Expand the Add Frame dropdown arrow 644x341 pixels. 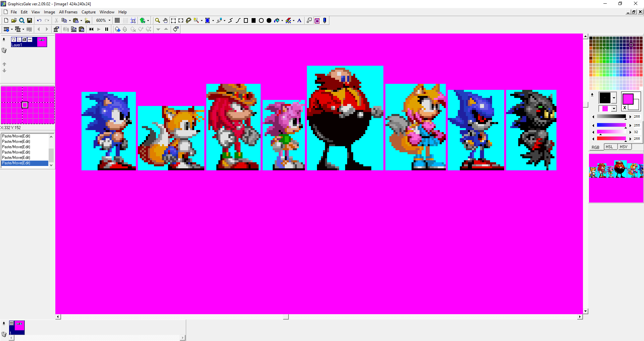point(12,29)
